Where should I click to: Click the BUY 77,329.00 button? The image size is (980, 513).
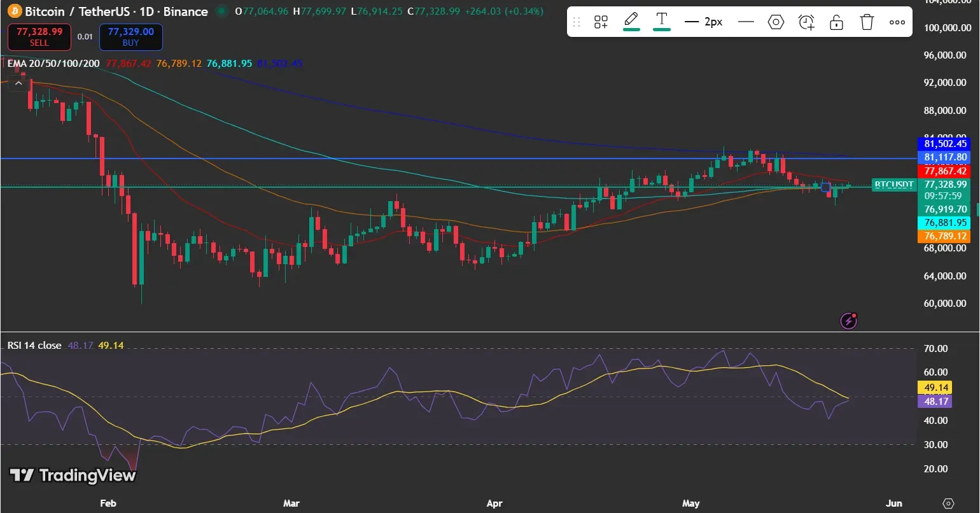(130, 37)
